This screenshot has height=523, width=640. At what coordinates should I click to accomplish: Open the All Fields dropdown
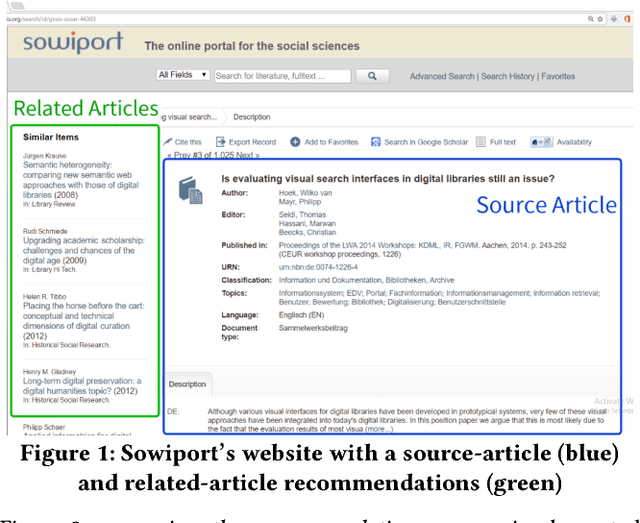[183, 75]
